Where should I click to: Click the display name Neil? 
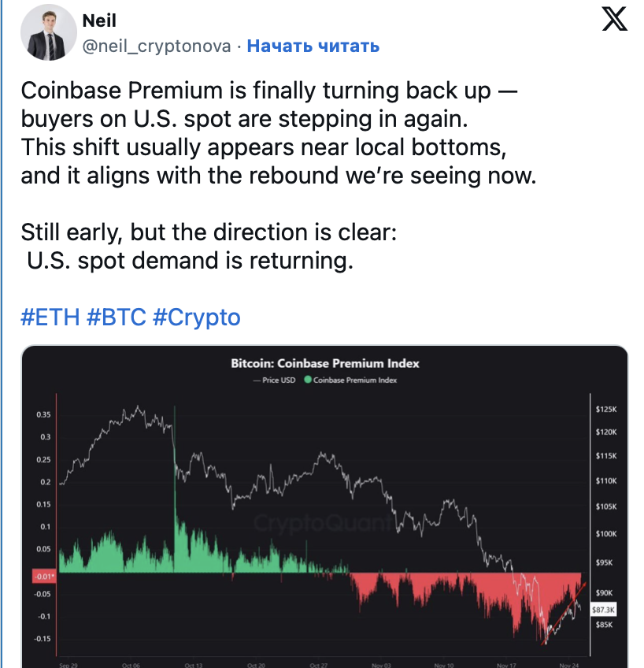[98, 20]
